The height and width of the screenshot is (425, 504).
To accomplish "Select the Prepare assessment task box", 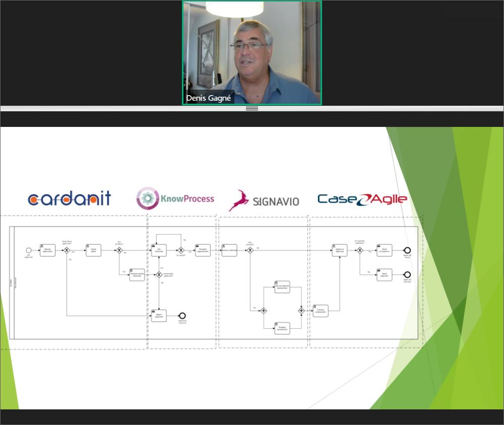I will [282, 328].
